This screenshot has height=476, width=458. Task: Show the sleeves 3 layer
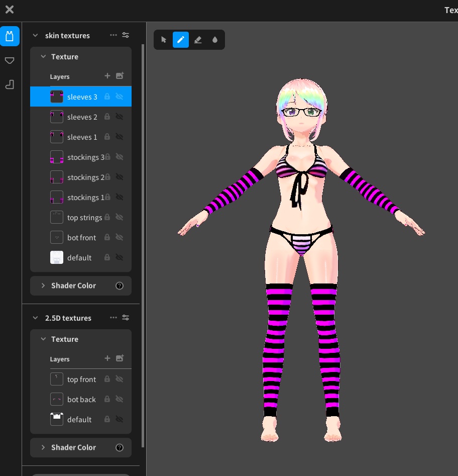click(x=120, y=97)
